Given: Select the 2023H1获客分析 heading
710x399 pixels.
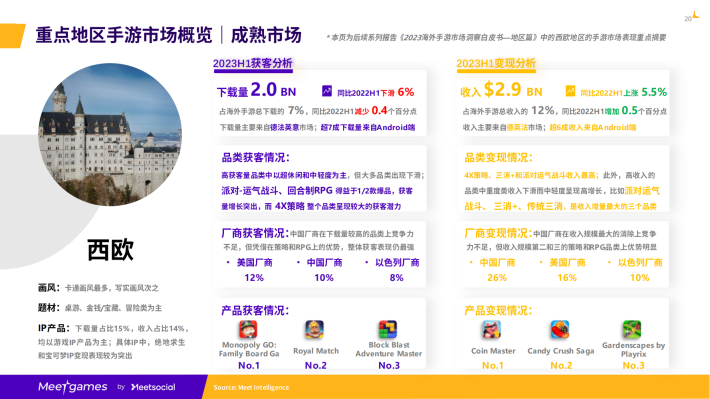Looking at the screenshot, I should point(253,63).
